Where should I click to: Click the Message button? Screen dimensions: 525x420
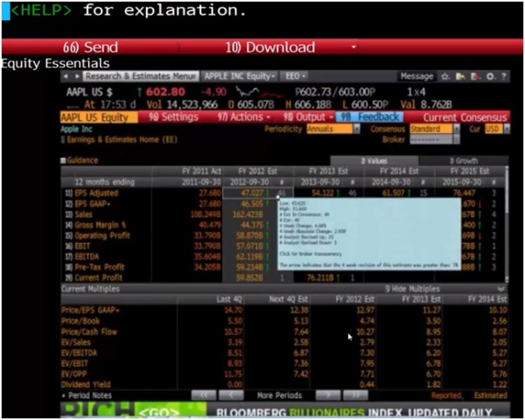(x=416, y=77)
